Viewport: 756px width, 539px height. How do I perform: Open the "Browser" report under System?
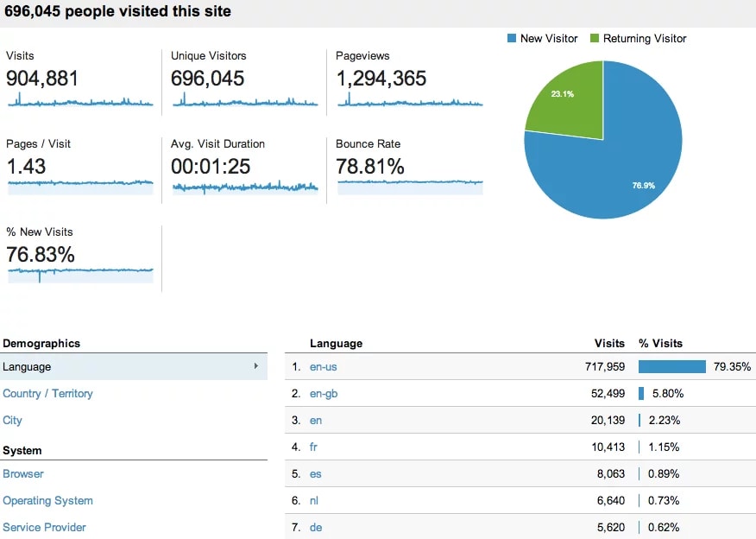(23, 473)
